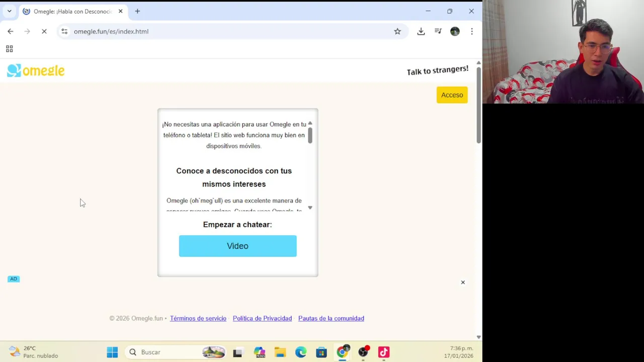
Task: Click the page vertical scrollbar thumb
Action: [x=478, y=105]
